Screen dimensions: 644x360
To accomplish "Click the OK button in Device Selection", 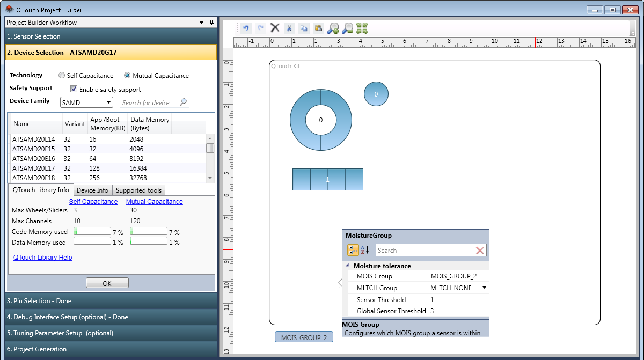I will pos(107,283).
